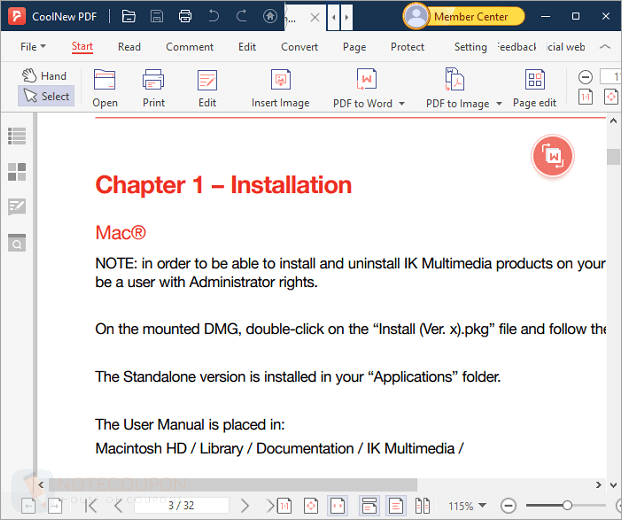Click the horizontal scrollbar thumb
The image size is (622, 520).
point(233,485)
